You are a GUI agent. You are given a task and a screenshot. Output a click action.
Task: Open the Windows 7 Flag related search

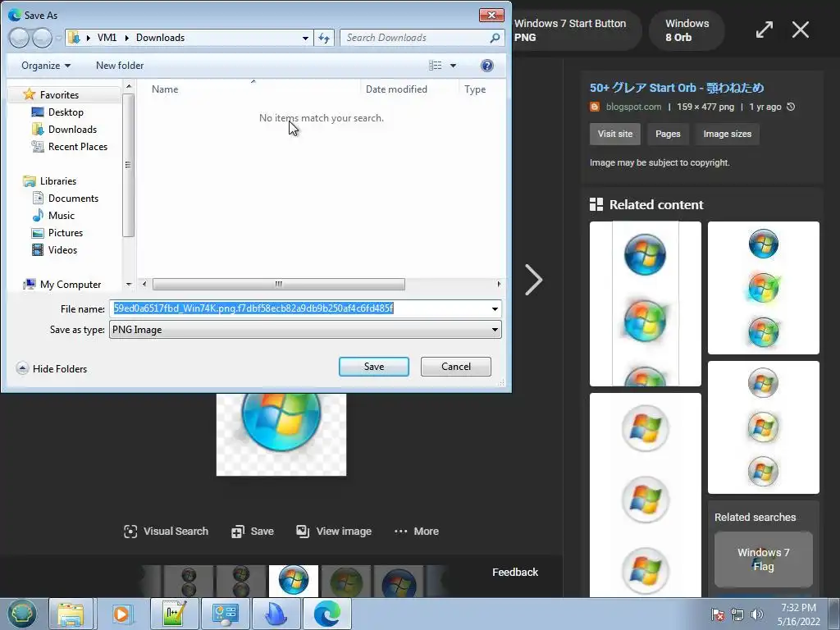click(x=764, y=559)
